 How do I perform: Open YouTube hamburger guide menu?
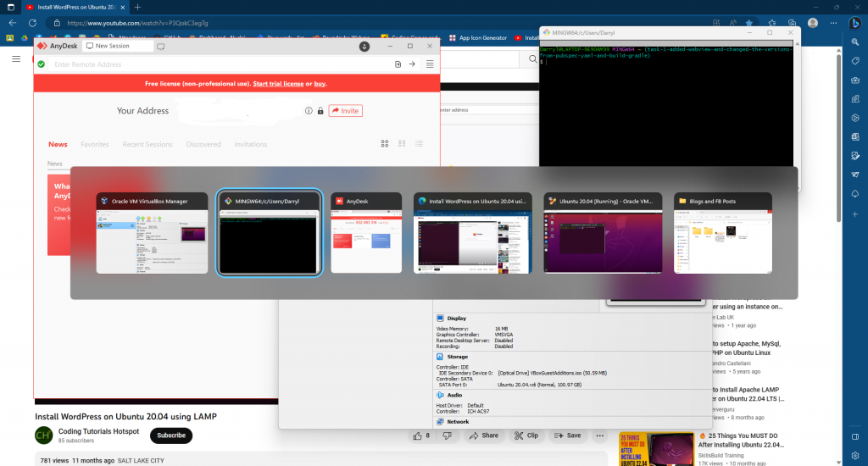(x=16, y=58)
